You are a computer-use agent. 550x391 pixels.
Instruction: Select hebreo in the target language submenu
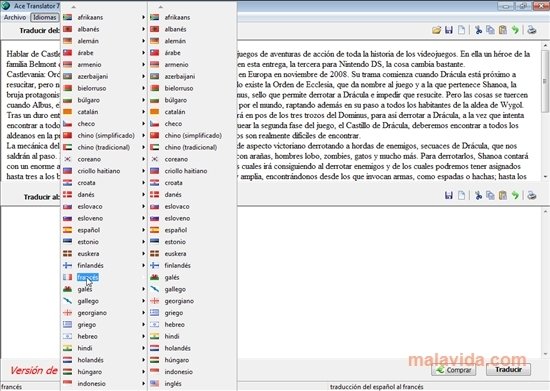(192, 324)
